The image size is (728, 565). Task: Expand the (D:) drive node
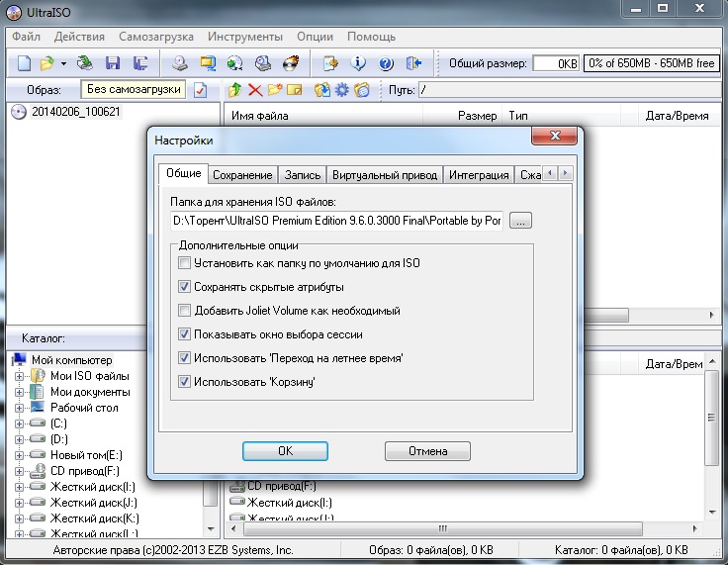click(x=19, y=439)
